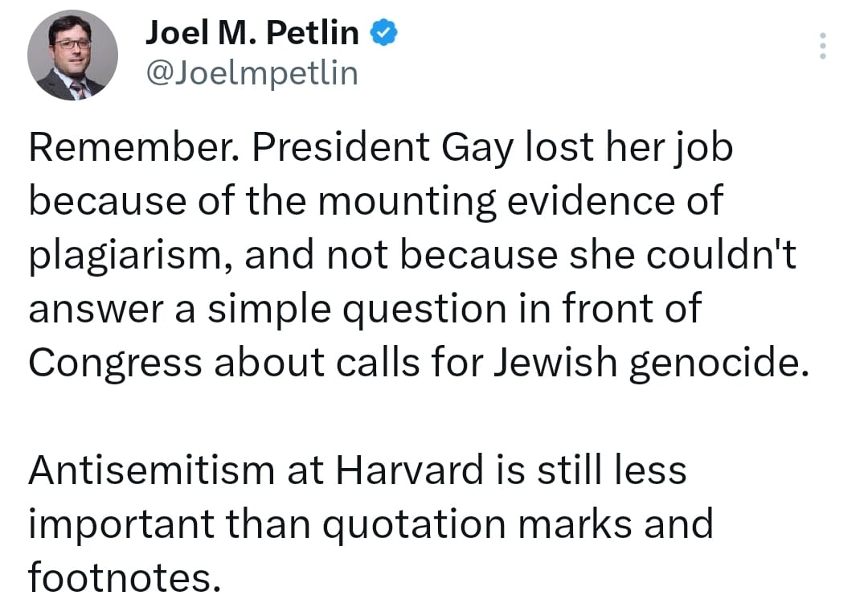
Task: Click the word "mounting" in the tweet
Action: pyautogui.click(x=407, y=203)
